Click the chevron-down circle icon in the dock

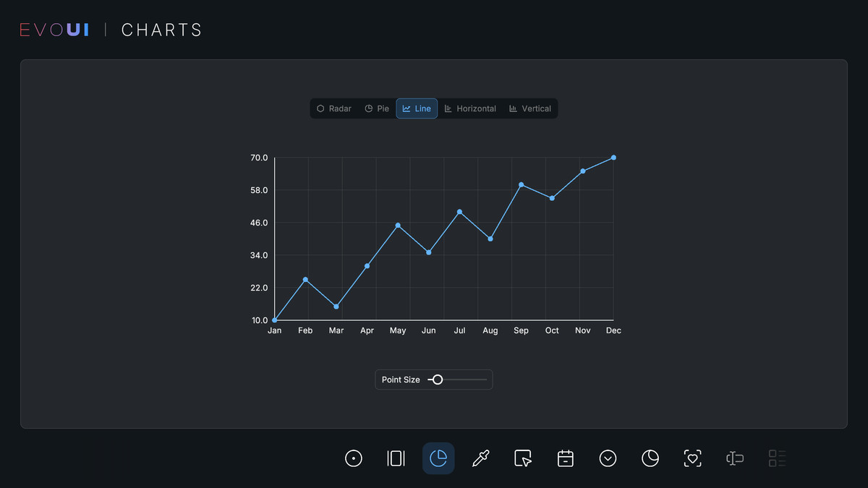pos(608,458)
